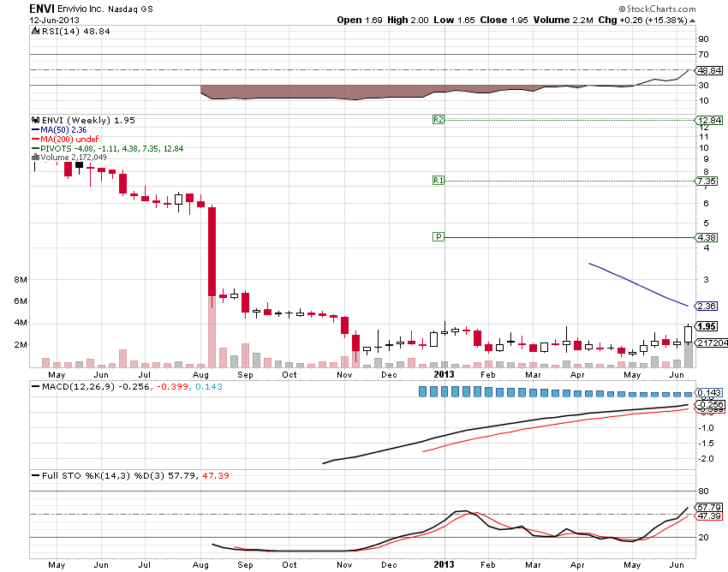The height and width of the screenshot is (572, 728).
Task: Click the Open 1.69 value
Action: [360, 20]
